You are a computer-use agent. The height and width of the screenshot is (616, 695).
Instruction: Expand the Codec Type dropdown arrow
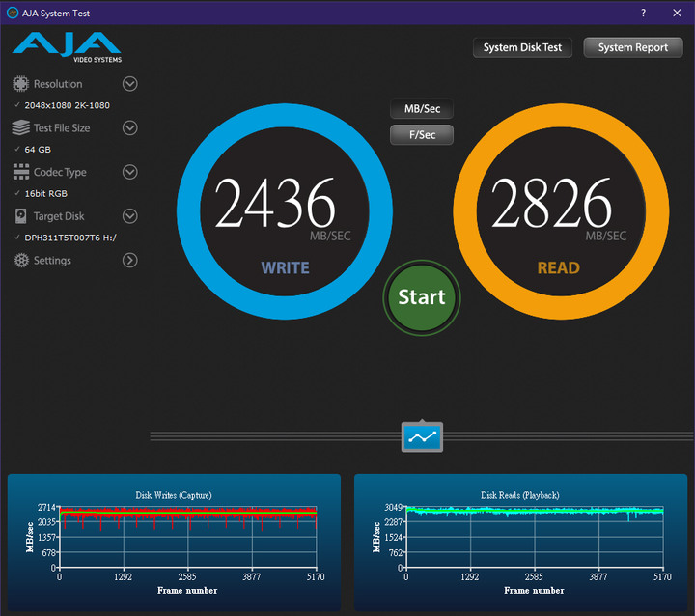(130, 172)
